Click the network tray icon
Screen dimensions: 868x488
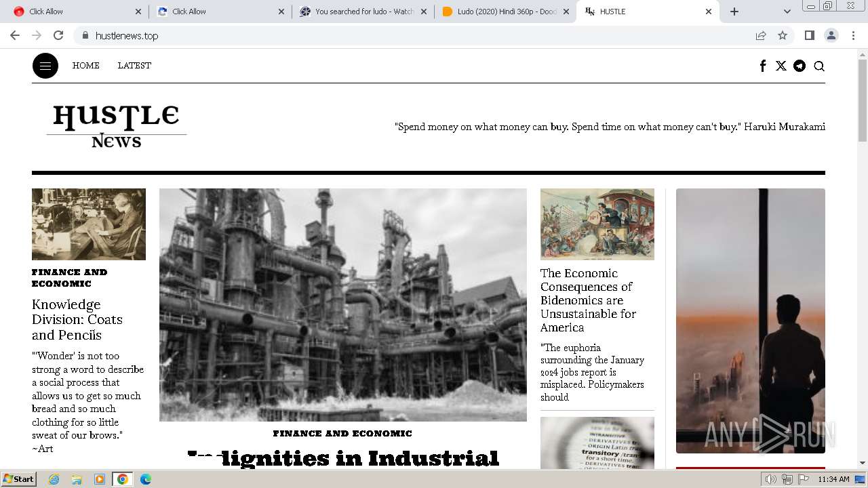tap(787, 479)
